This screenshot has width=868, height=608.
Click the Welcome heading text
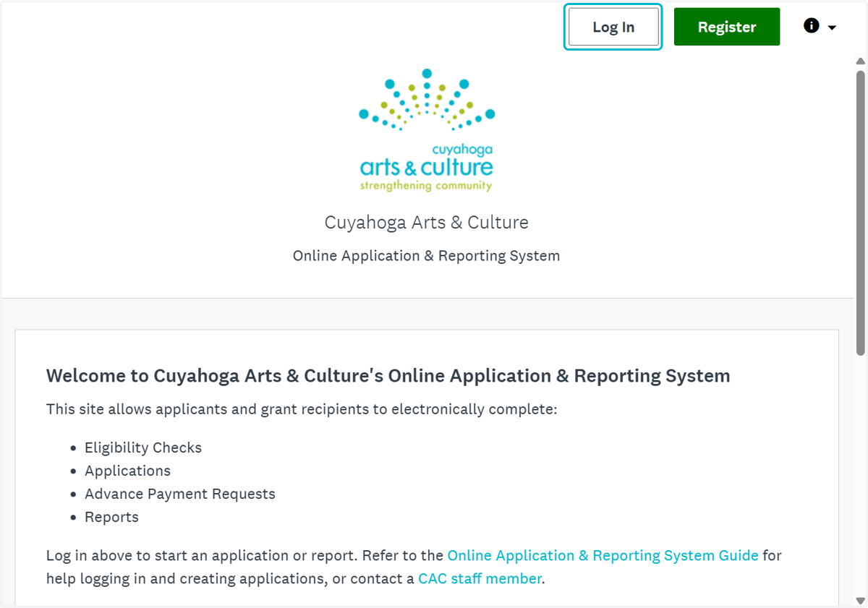click(x=388, y=376)
